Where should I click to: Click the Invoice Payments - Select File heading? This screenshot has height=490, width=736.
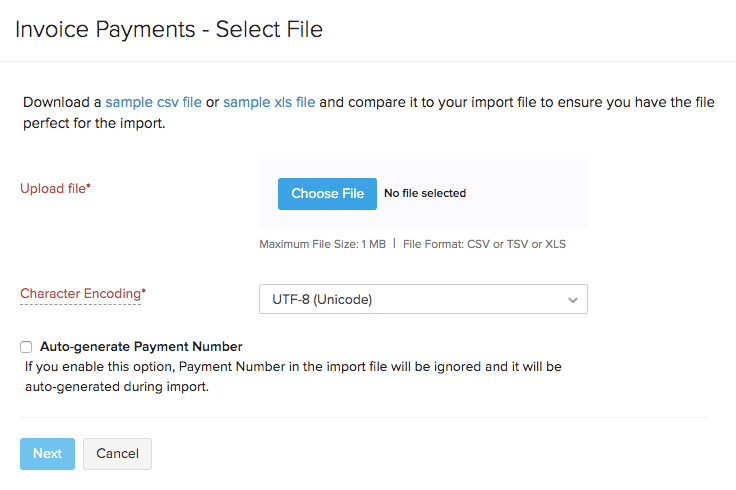point(169,29)
